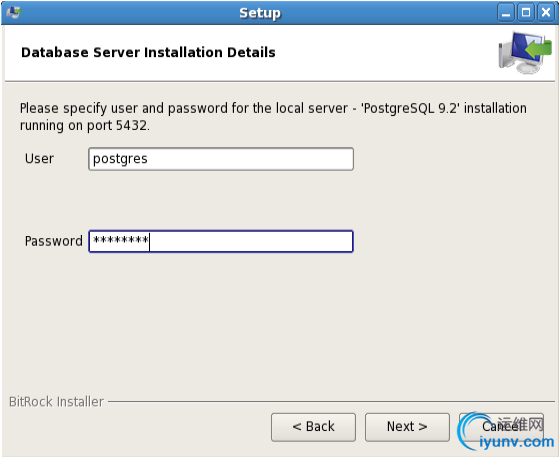
Task: Close the Setup window with X icon
Action: (x=546, y=13)
